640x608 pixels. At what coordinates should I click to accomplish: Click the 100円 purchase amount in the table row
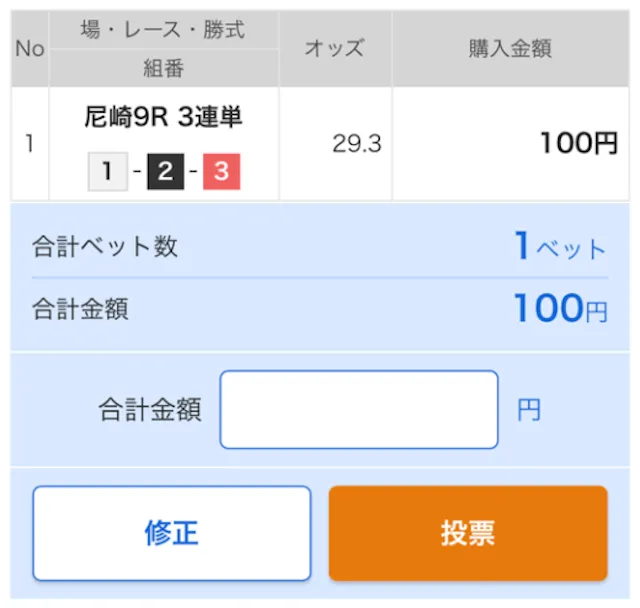tap(578, 144)
